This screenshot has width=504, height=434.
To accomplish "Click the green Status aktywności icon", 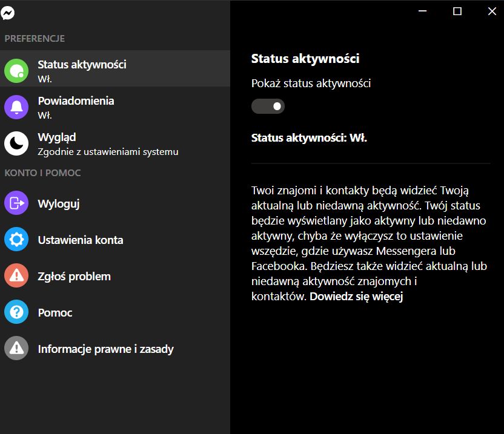I will click(16, 71).
